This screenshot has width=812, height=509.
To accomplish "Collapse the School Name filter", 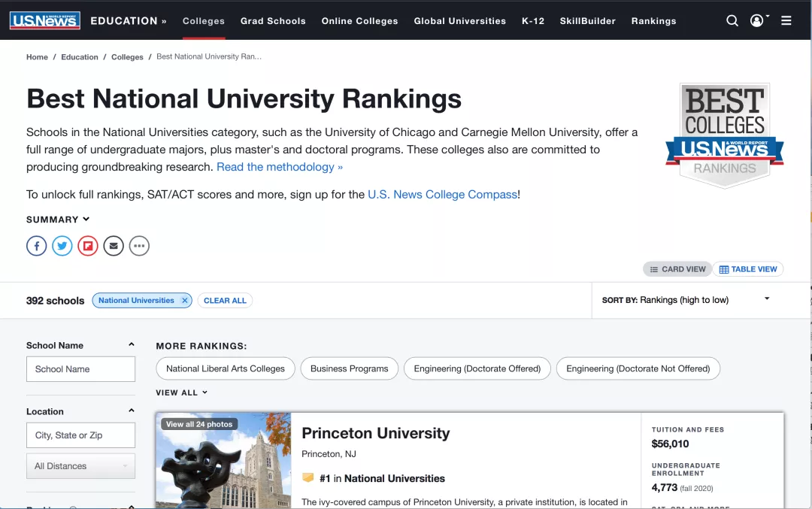I will point(132,345).
